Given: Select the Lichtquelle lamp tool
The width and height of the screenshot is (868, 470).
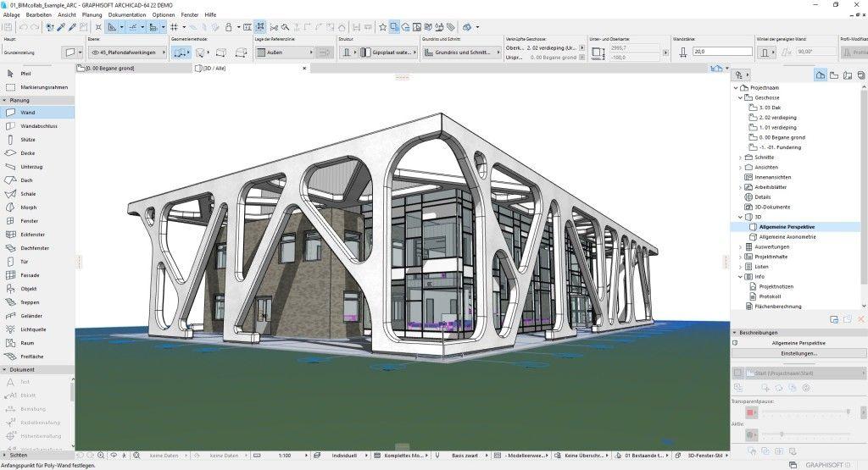Looking at the screenshot, I should [x=37, y=329].
